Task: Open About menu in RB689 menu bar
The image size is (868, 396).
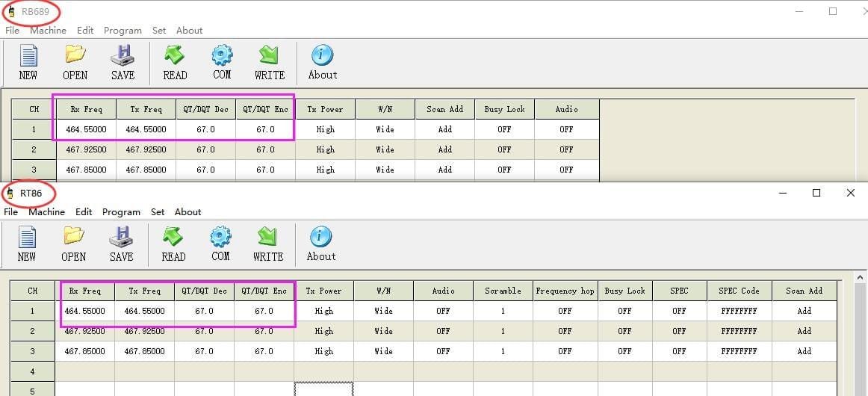Action: (189, 31)
